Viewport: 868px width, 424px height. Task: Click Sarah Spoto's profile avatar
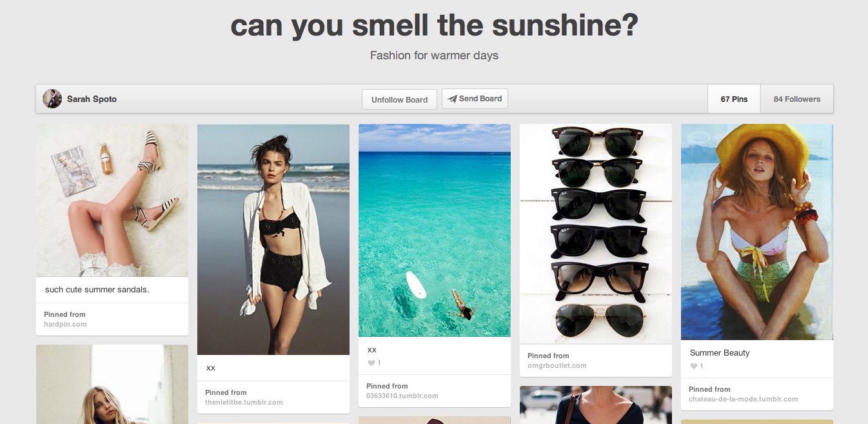click(52, 99)
